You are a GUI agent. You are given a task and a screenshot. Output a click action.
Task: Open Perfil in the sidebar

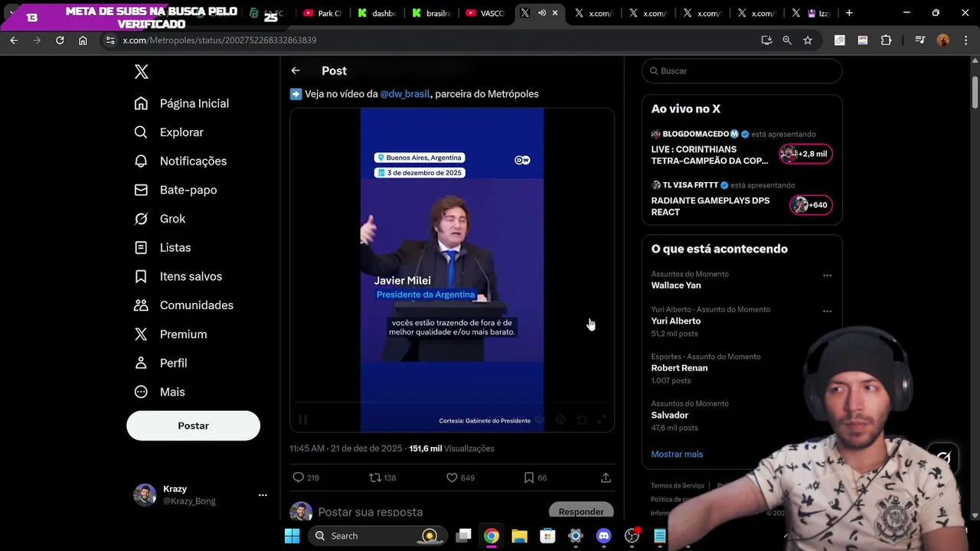click(x=160, y=363)
